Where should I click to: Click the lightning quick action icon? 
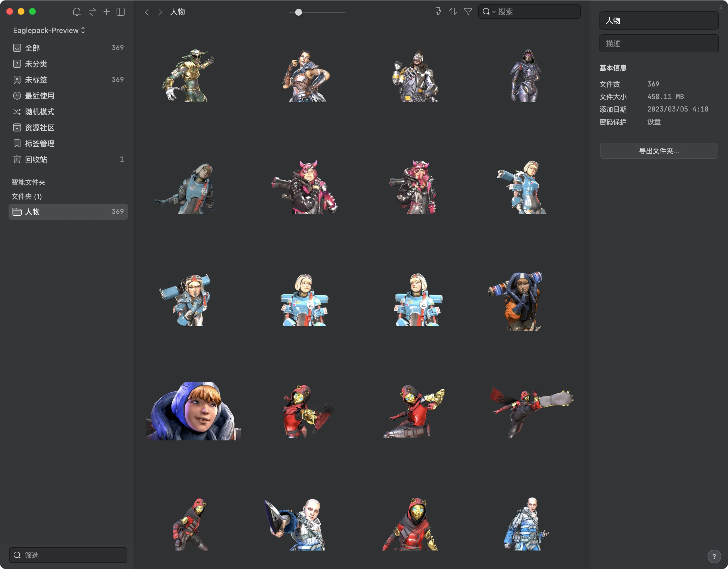tap(438, 12)
